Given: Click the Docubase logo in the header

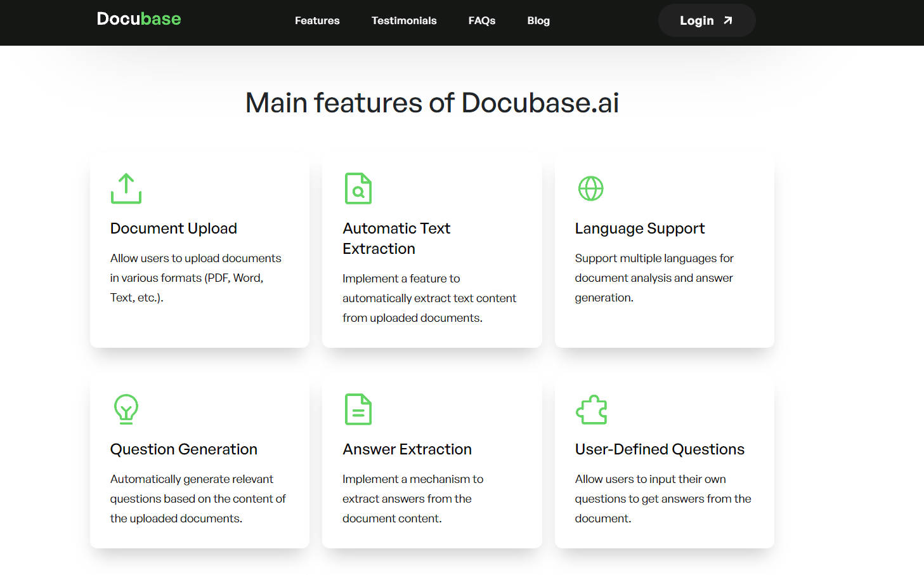Looking at the screenshot, I should pos(138,19).
